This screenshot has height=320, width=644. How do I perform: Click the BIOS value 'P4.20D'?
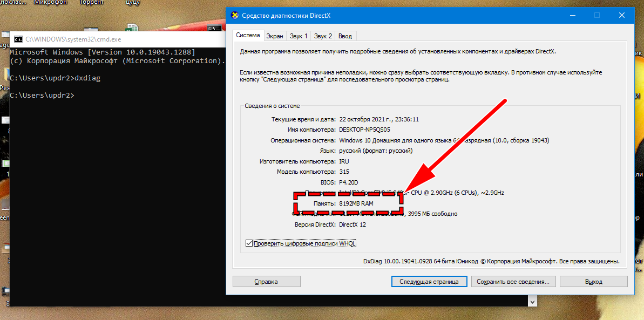pos(349,182)
